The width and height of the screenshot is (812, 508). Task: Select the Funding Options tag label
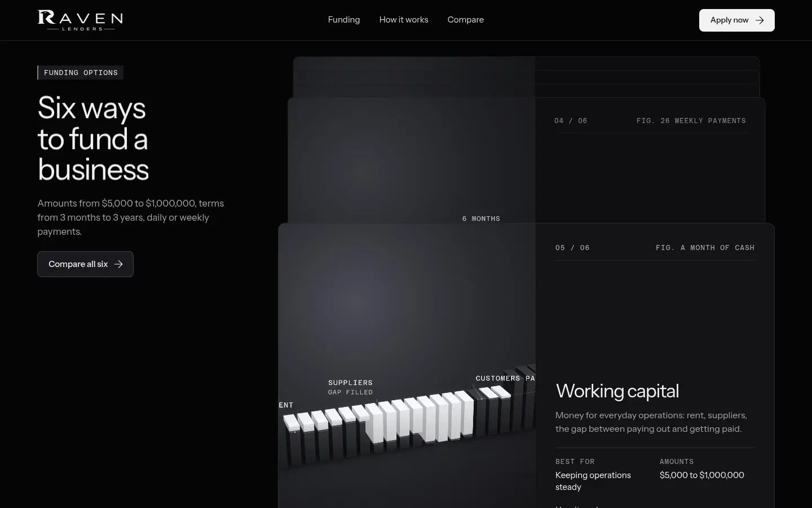81,73
